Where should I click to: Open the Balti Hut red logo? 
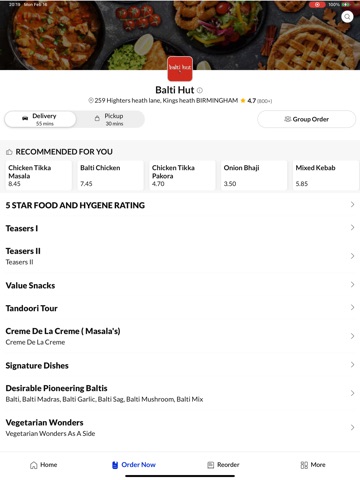180,69
